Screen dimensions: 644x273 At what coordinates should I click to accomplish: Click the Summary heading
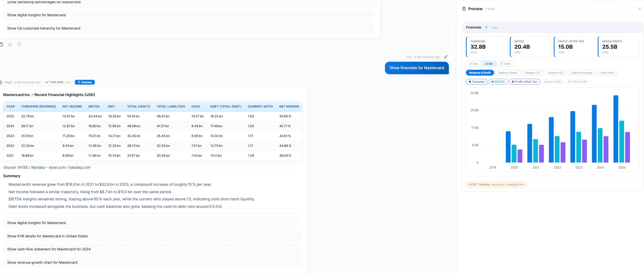tap(12, 176)
